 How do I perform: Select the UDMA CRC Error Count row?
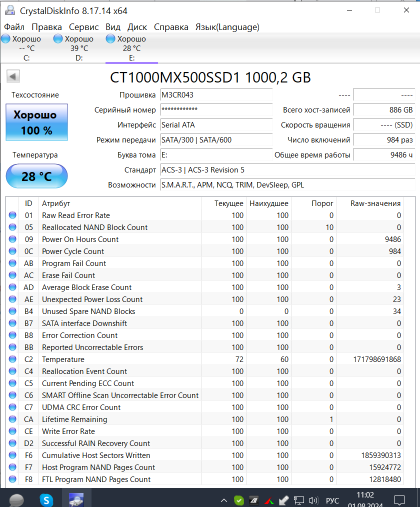(204, 407)
